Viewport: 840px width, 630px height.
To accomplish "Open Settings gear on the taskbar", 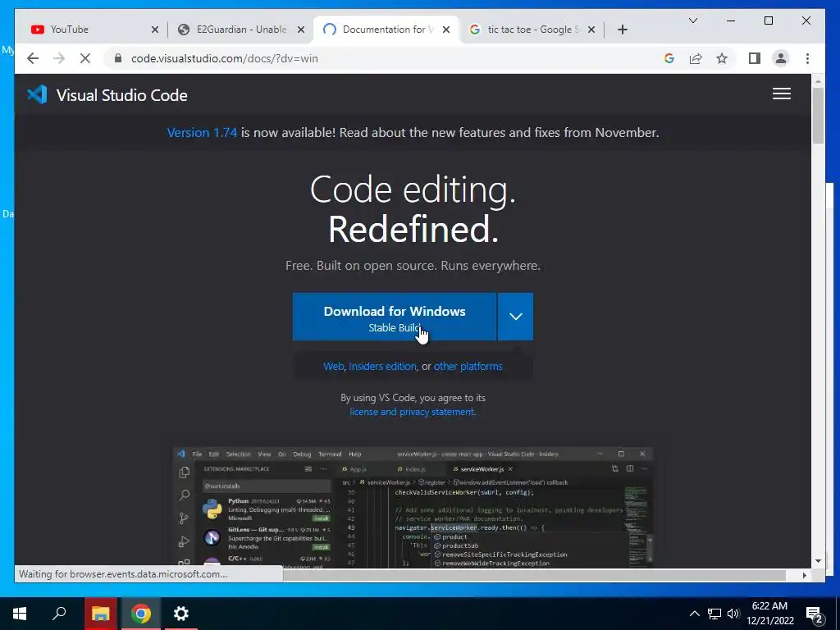I will coord(181,614).
